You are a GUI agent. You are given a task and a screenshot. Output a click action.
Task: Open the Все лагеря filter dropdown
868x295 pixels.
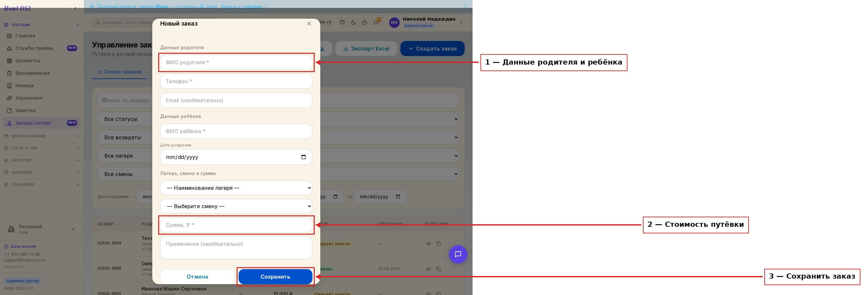[278, 156]
